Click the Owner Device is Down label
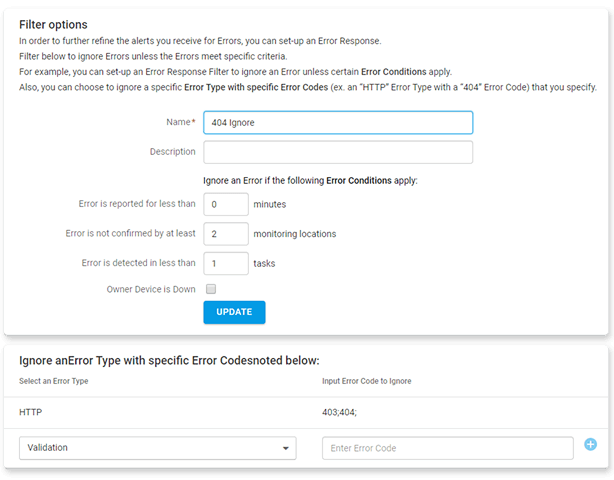The image size is (614, 480). tap(151, 289)
